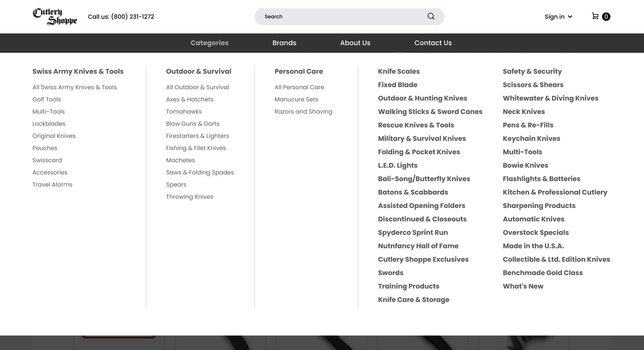Go to About Us page
The image size is (644, 350).
coord(355,43)
